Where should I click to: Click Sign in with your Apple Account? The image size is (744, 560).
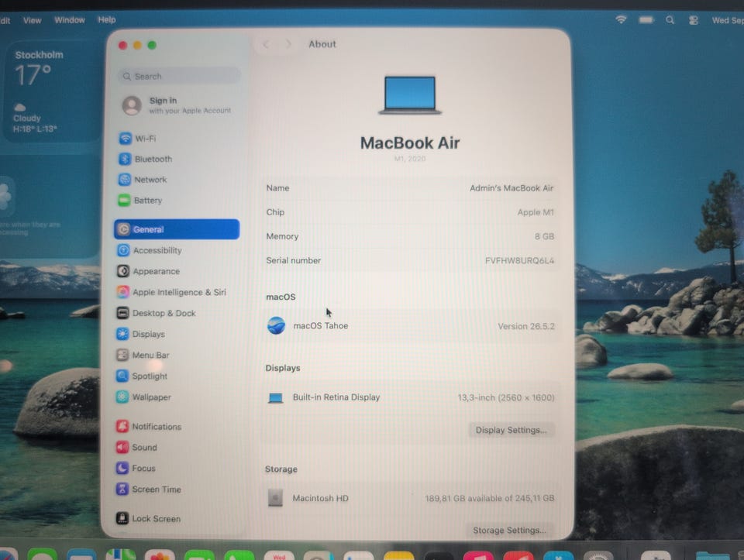pos(178,105)
